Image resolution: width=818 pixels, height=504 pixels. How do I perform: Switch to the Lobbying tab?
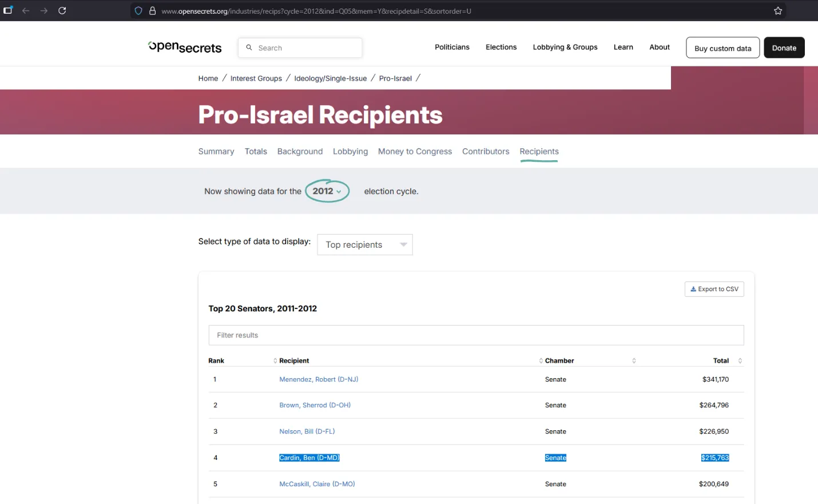351,152
